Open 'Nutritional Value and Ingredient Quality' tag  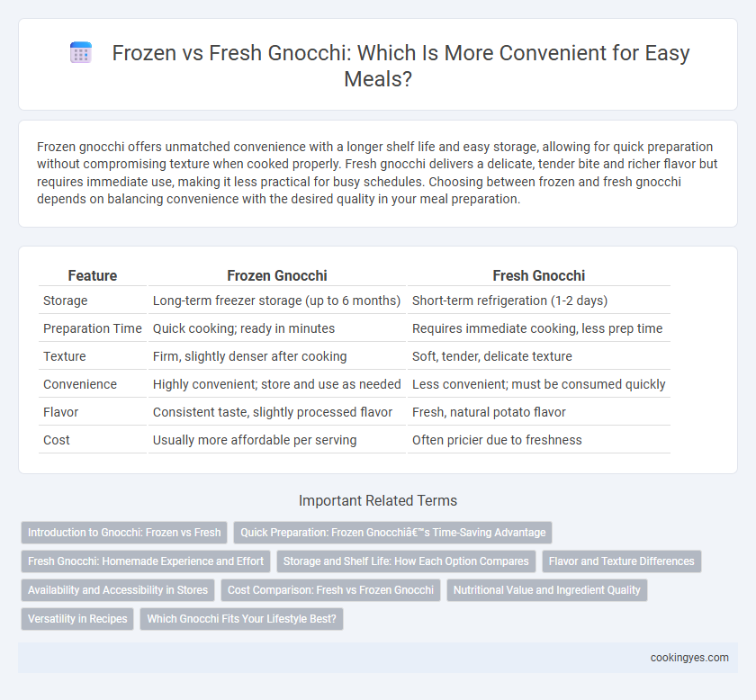547,590
